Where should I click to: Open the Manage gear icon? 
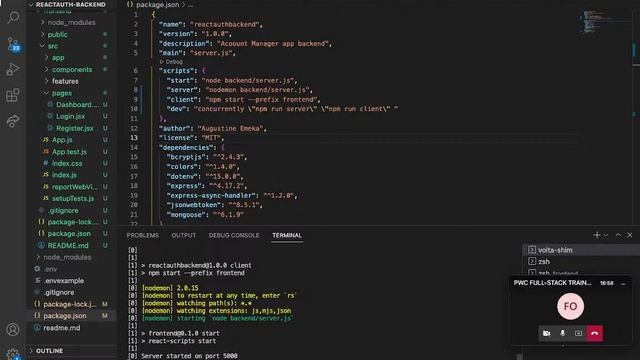click(13, 353)
